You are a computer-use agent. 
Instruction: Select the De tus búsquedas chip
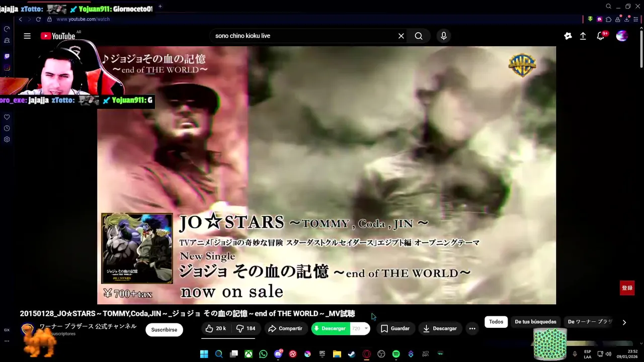point(535,322)
